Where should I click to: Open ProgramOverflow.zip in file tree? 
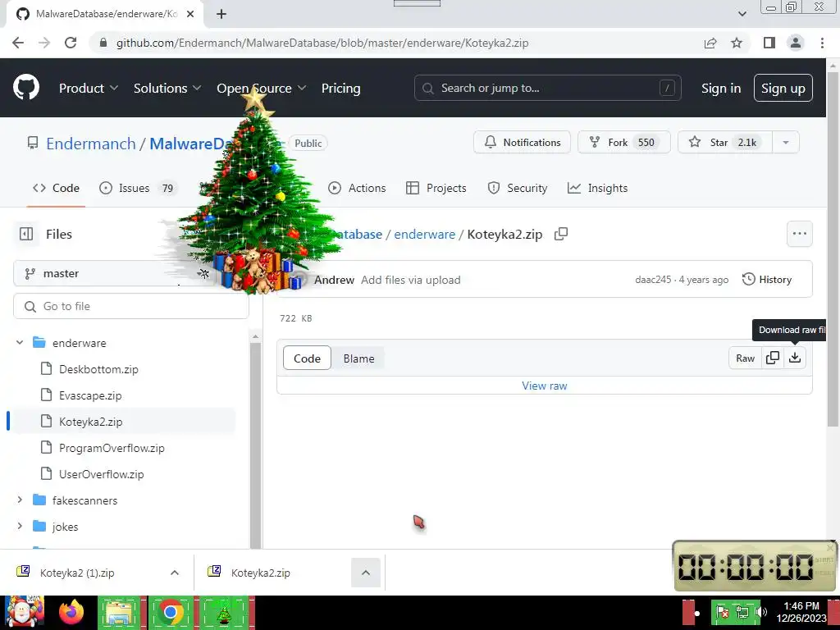pos(112,448)
